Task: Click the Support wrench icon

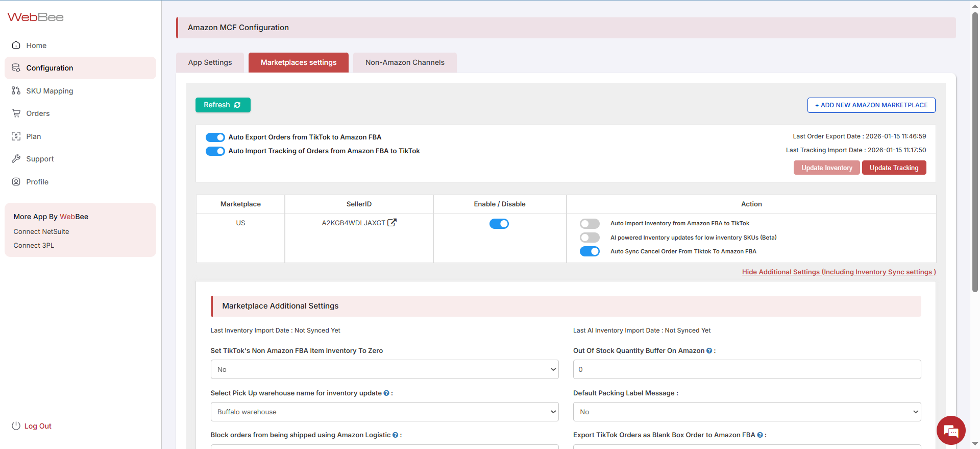Action: coord(16,159)
